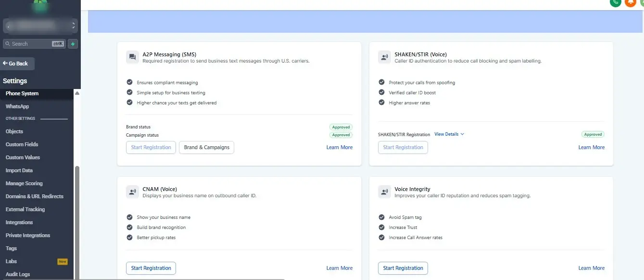
Task: Click the New badge beside Labs
Action: 63,262
